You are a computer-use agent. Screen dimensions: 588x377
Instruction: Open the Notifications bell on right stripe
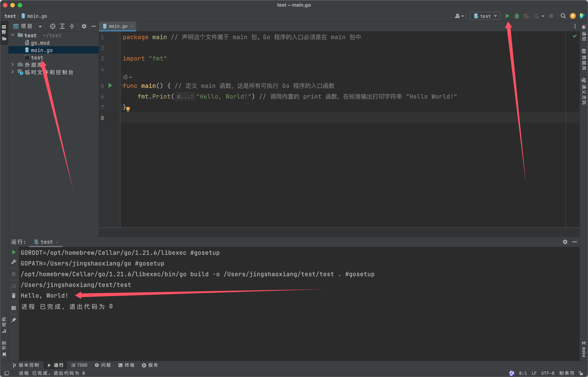click(584, 32)
